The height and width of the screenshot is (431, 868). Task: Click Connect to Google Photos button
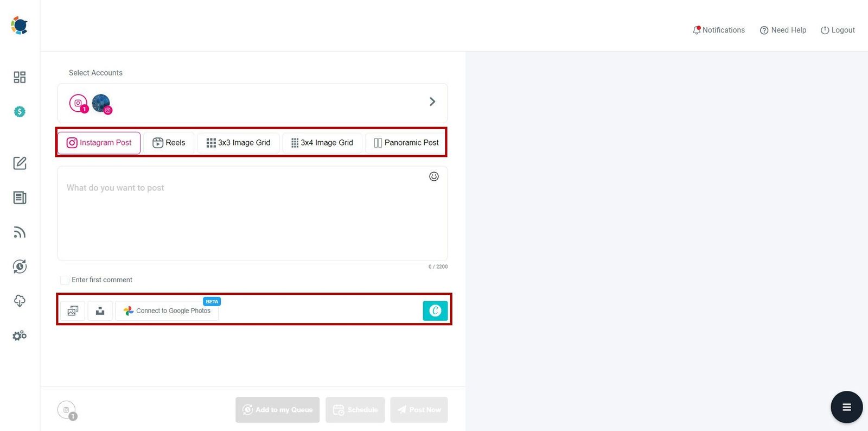(x=167, y=311)
